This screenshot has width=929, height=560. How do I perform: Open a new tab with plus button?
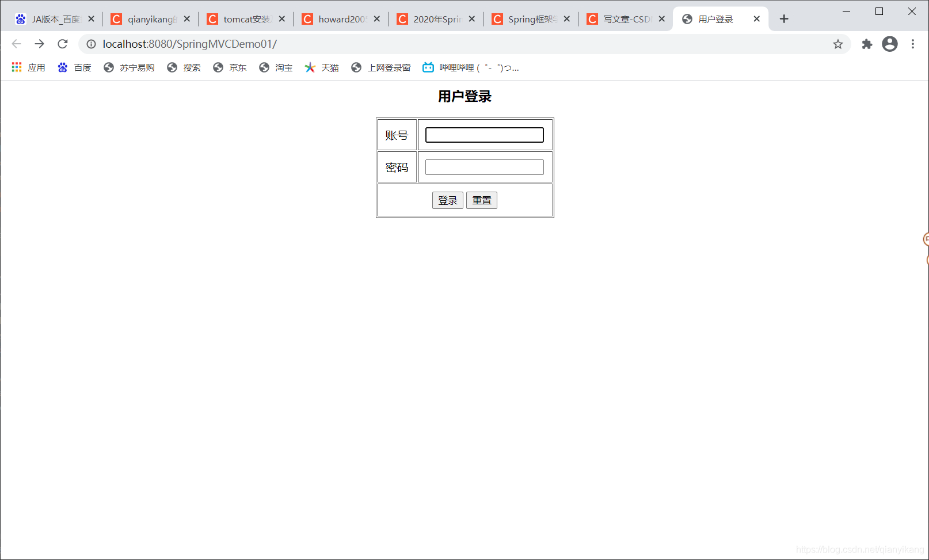click(x=784, y=19)
